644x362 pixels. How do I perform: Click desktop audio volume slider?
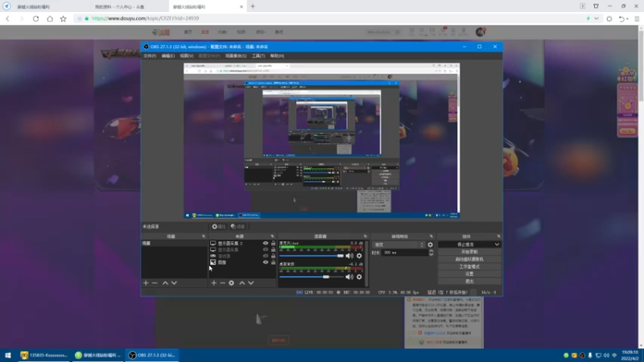click(312, 277)
